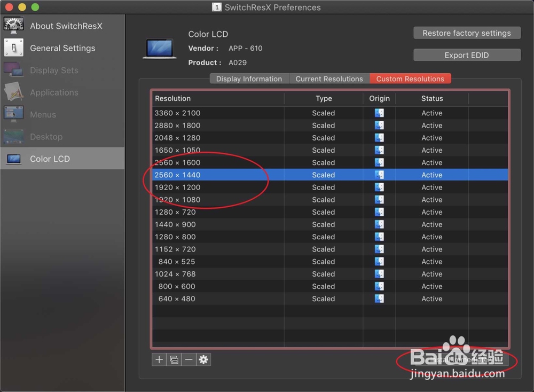
Task: Select the 1024 × 768 resolution row
Action: pyautogui.click(x=330, y=274)
